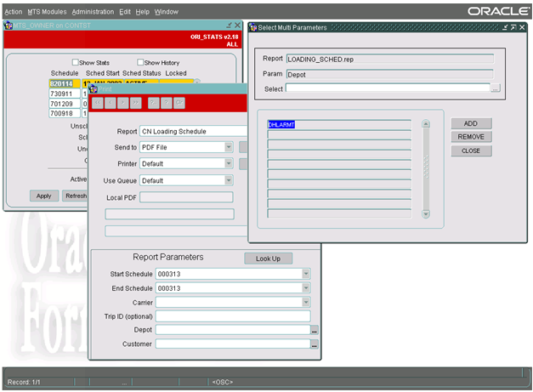Viewport: 533px width, 392px height.
Task: Click the Depot parameter input field
Action: [233, 330]
